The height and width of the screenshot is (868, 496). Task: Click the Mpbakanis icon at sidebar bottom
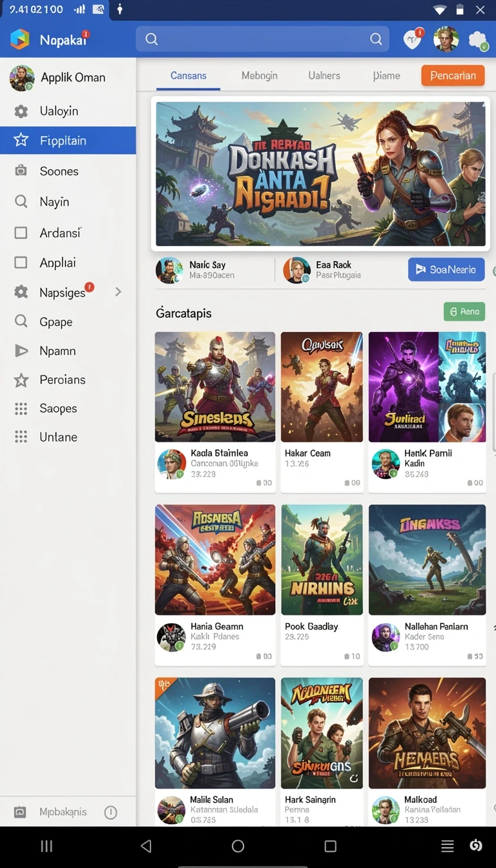20,812
